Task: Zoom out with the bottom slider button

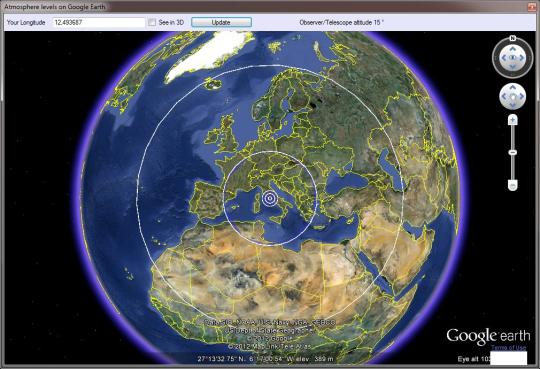Action: [513, 186]
